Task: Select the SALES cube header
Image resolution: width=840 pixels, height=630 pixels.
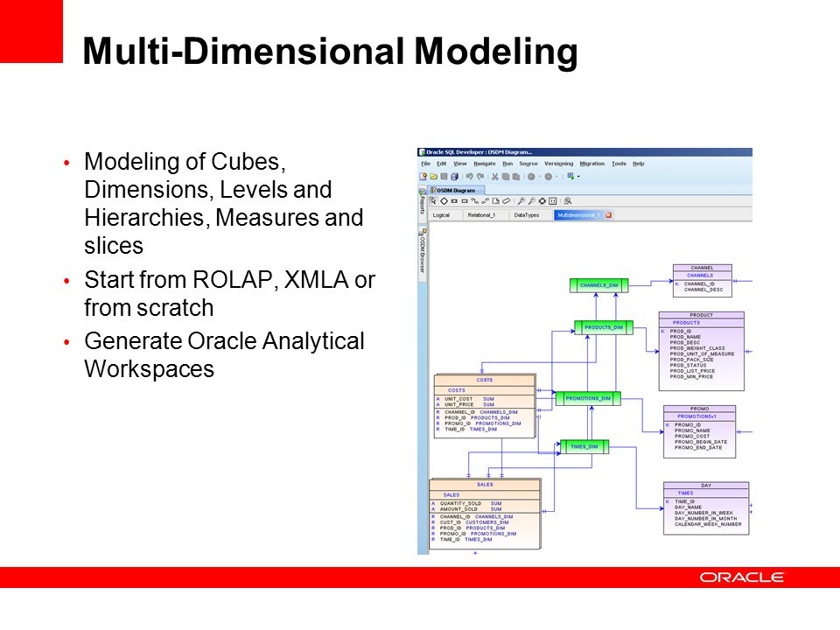Action: (x=485, y=484)
